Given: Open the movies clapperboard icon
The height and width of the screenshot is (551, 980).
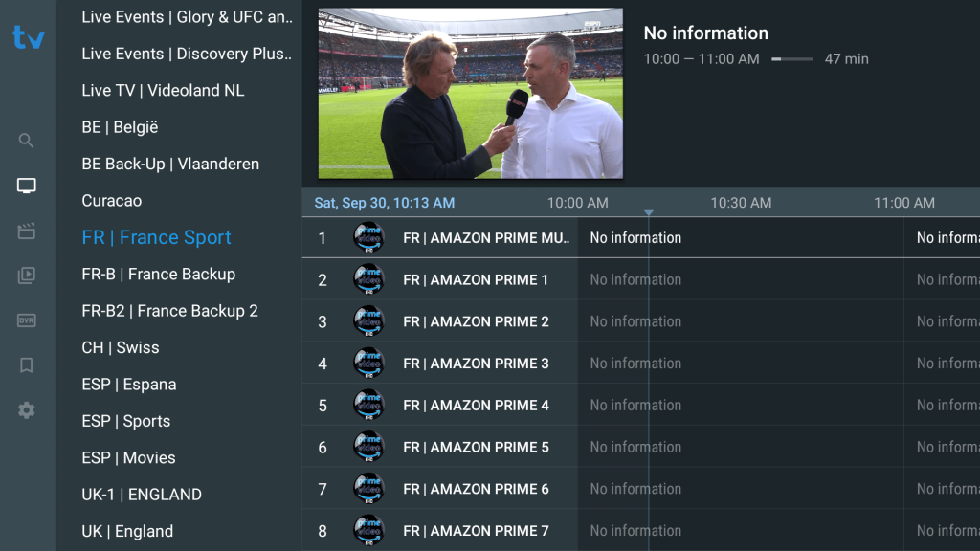Looking at the screenshot, I should (x=27, y=231).
